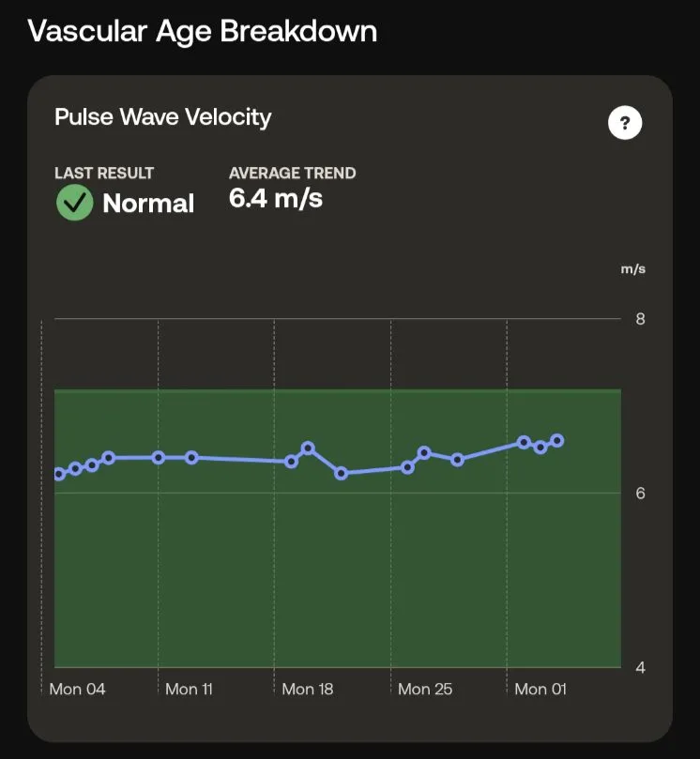The width and height of the screenshot is (700, 759).
Task: Tap the 8 m/s y-axis label
Action: [x=640, y=319]
